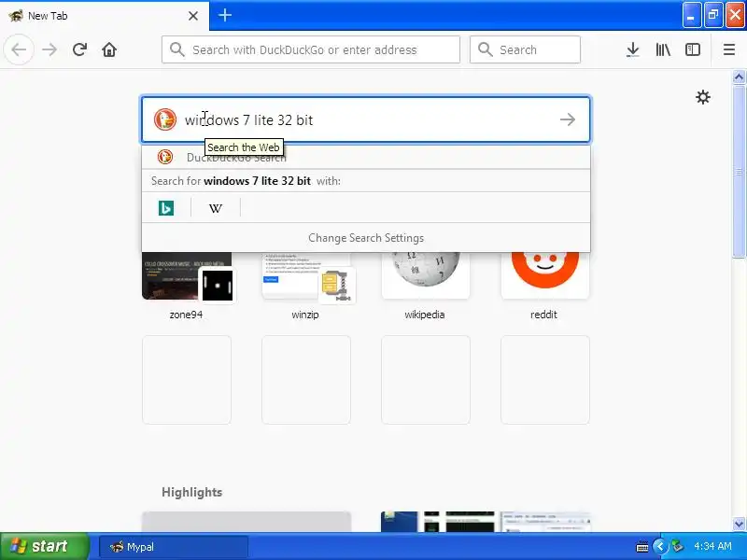Expand hidden tray icons chevron

coord(660,546)
